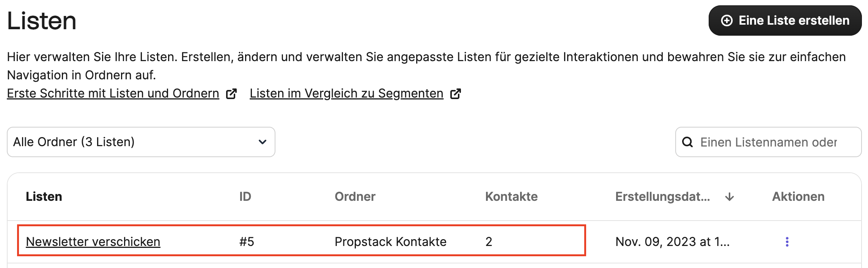Viewport: 868px width, 268px height.
Task: Open the three-dot actions menu for Newsletter verschicken
Action: click(787, 242)
